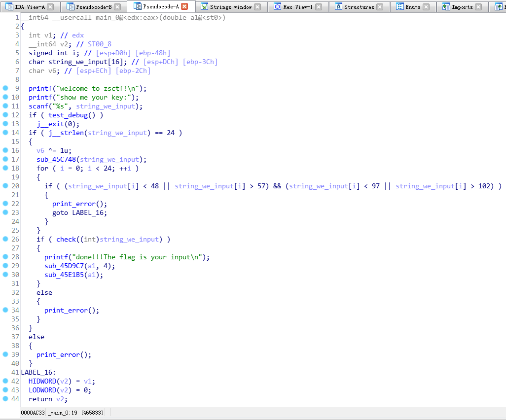Click the sub_45C748 function name

coord(56,159)
